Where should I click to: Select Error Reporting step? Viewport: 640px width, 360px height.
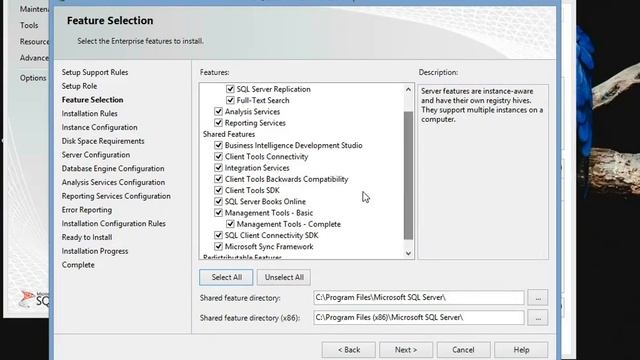point(87,210)
